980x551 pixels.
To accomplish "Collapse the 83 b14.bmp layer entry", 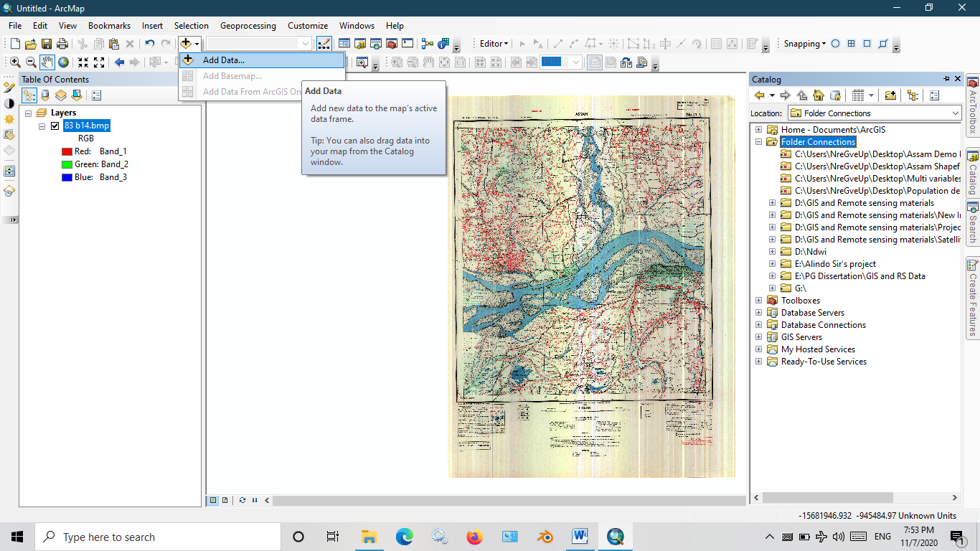I will (x=42, y=126).
